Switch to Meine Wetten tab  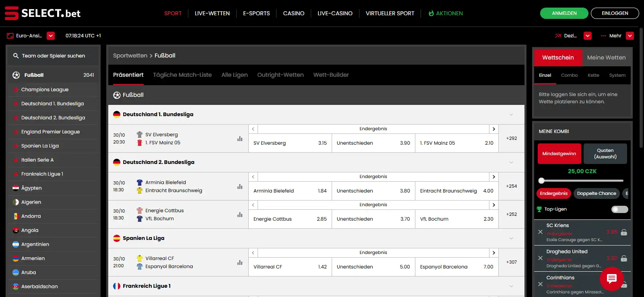point(606,57)
